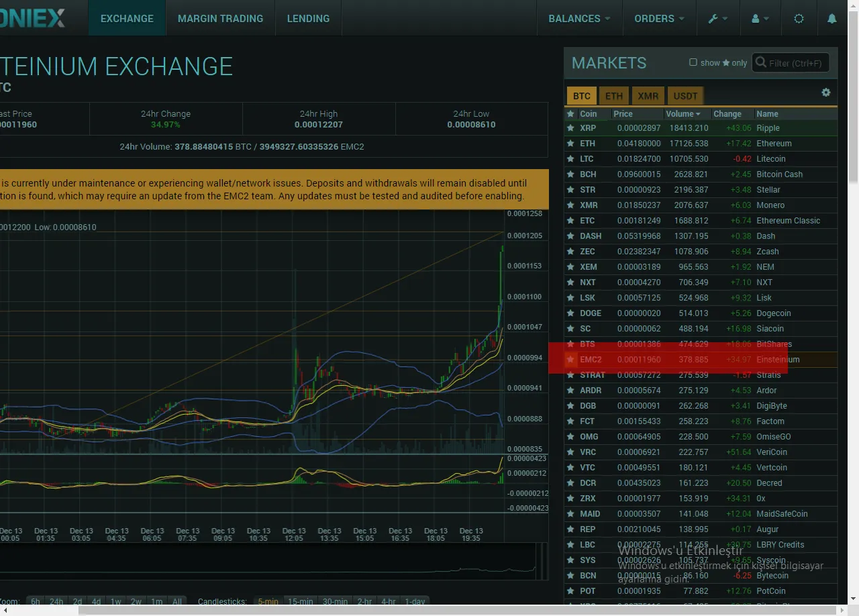This screenshot has width=859, height=616.
Task: Star the ZEC market
Action: click(x=570, y=252)
